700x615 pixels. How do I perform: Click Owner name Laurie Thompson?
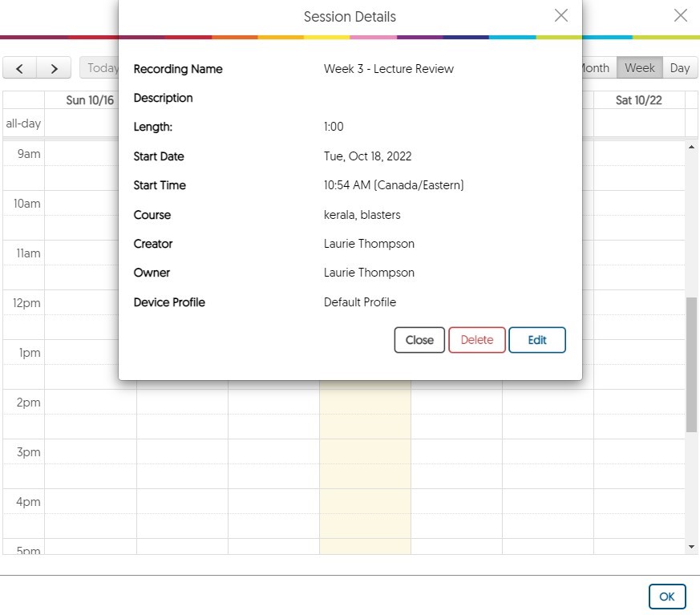369,273
